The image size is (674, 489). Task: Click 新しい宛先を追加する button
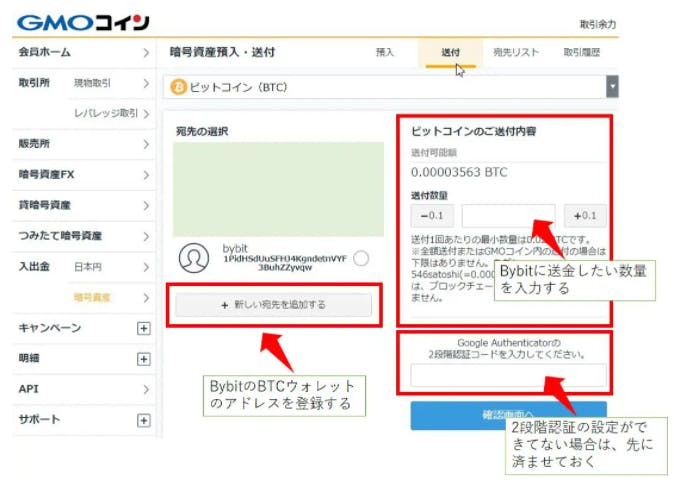tap(273, 305)
